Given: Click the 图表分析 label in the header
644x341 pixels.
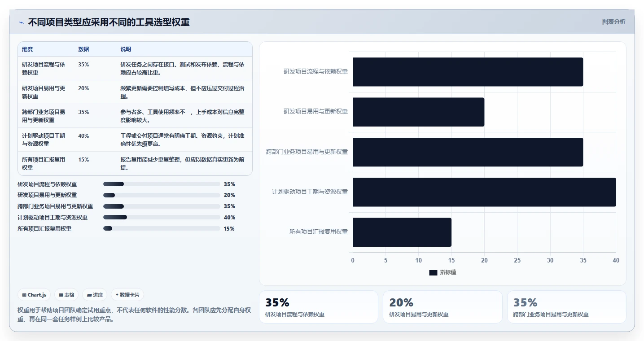Looking at the screenshot, I should tap(613, 22).
